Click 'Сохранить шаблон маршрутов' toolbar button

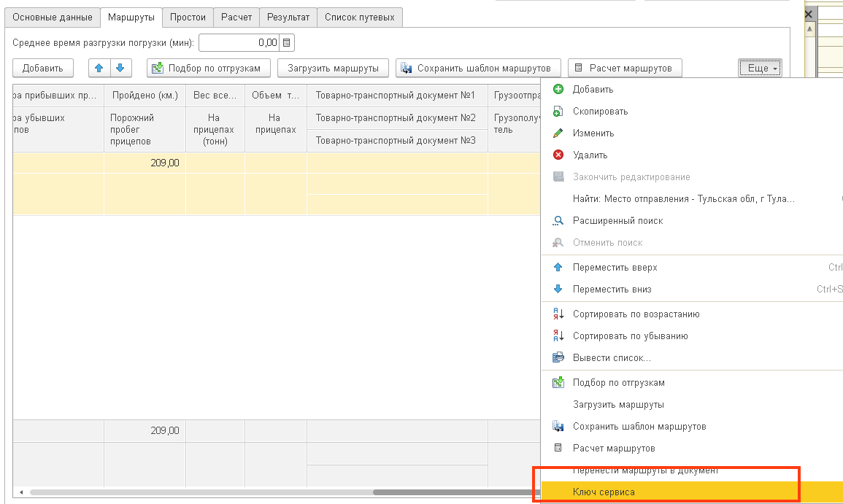point(478,68)
